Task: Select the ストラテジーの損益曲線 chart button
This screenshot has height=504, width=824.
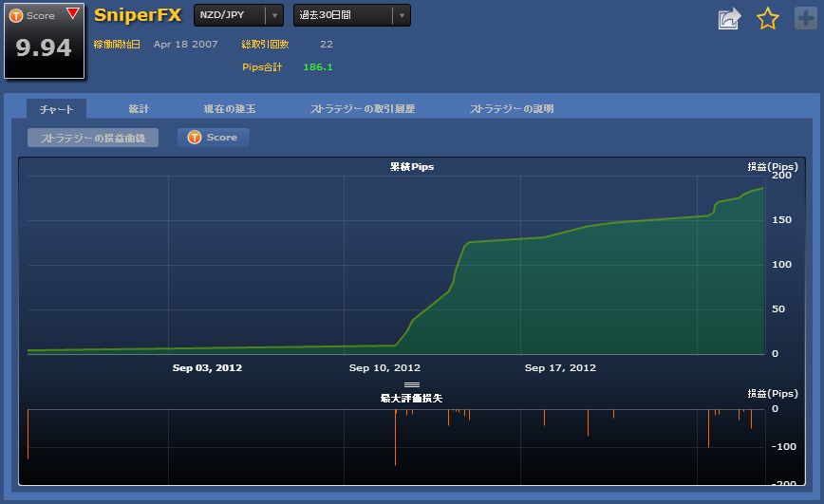Action: point(92,138)
